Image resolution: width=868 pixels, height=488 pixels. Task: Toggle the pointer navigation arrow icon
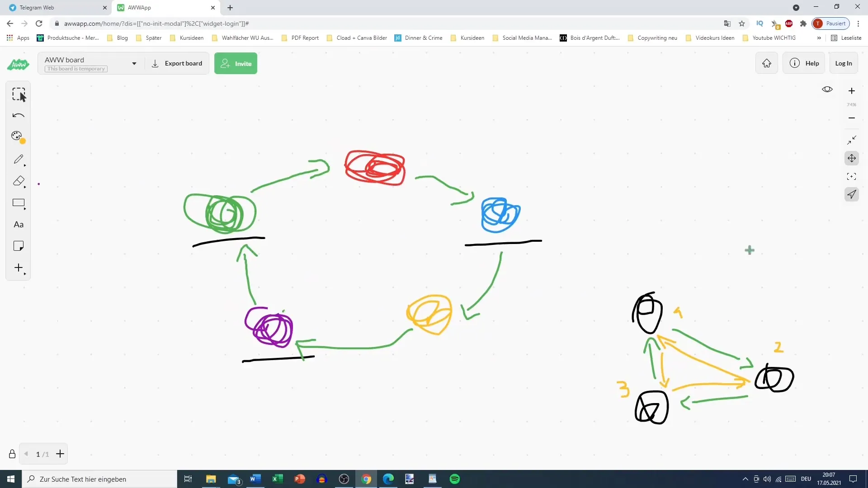tap(852, 194)
